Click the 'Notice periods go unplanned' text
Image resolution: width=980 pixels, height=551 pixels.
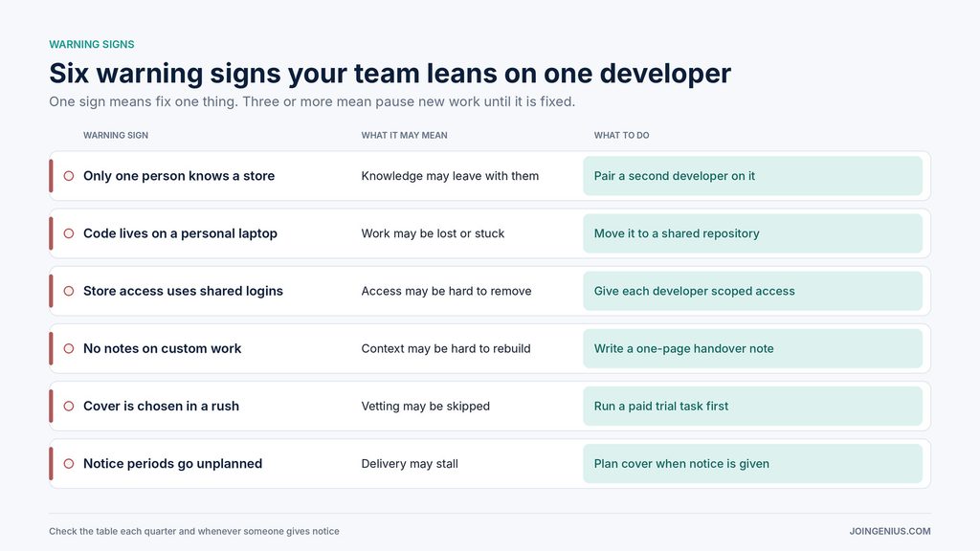(172, 464)
